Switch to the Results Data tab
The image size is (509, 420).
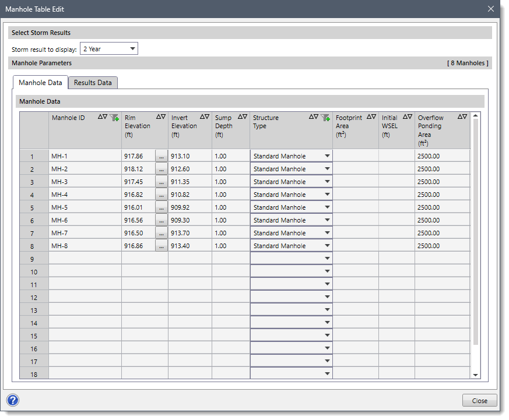pyautogui.click(x=92, y=82)
